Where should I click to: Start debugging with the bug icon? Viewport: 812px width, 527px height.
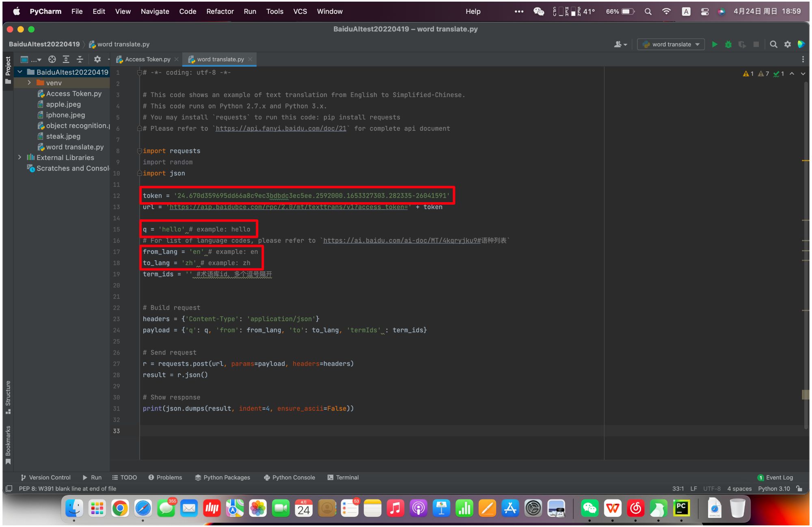tap(728, 44)
